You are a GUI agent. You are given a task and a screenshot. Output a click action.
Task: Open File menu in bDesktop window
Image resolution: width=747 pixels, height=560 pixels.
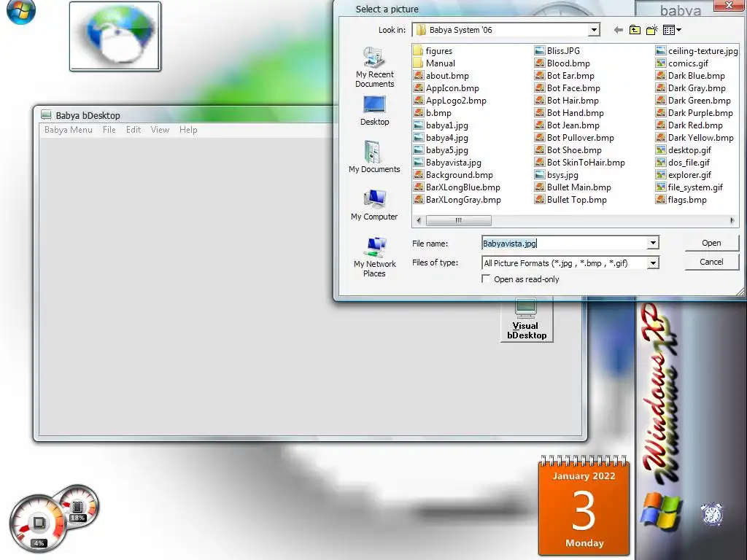pyautogui.click(x=109, y=130)
